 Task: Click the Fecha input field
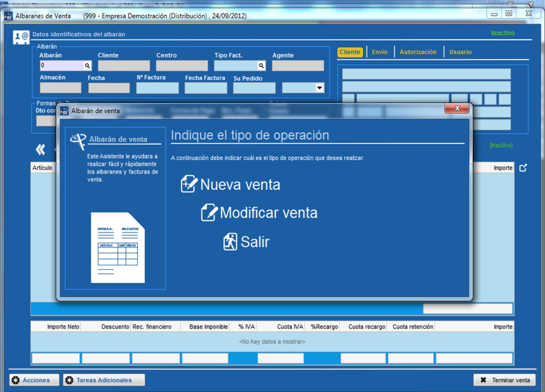[109, 88]
